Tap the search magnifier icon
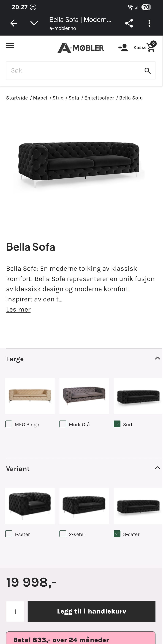This screenshot has height=644, width=163. click(148, 71)
